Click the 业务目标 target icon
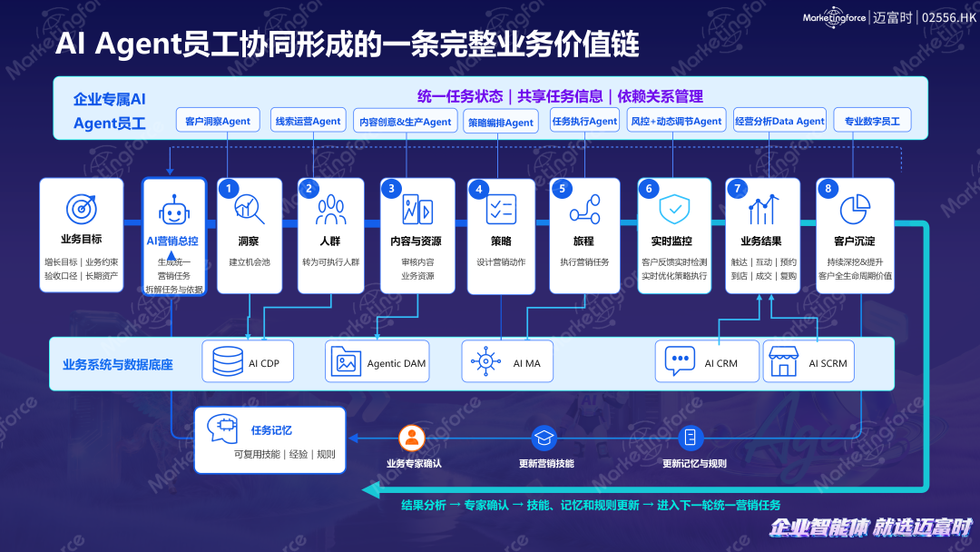This screenshot has height=552, width=980. click(82, 209)
